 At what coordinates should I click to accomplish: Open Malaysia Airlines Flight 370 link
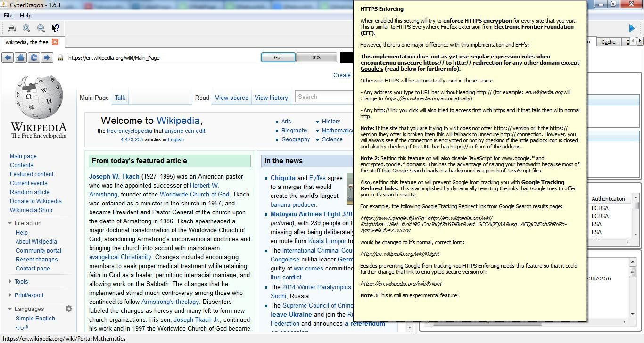coord(312,214)
